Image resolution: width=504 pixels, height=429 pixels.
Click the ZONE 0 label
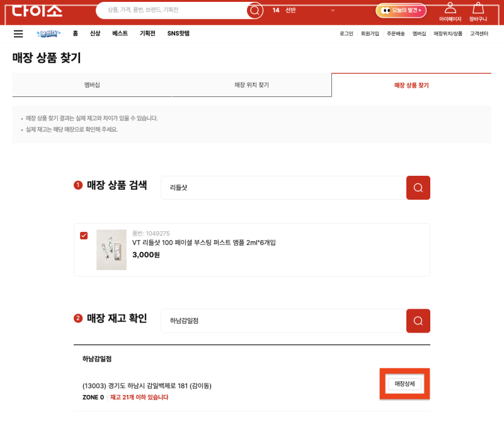[x=93, y=397]
